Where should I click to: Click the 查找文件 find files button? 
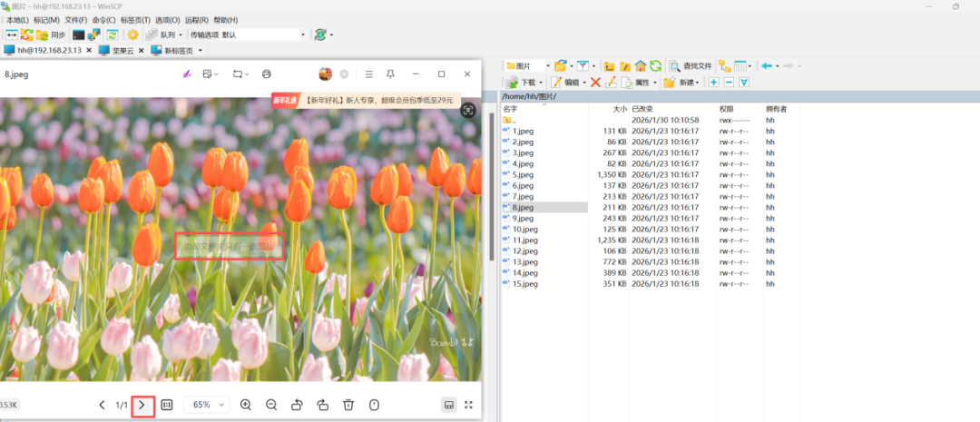coord(691,65)
